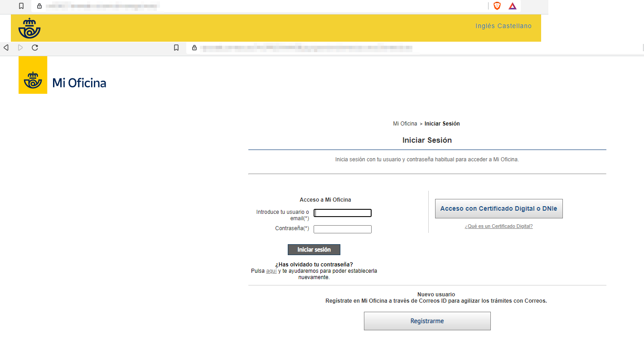Click the Registrarme button
The image size is (644, 343).
pos(427,321)
